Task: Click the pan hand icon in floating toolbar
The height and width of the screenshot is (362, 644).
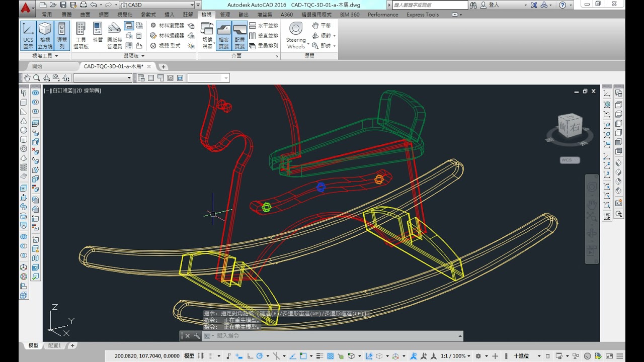Action: [28, 78]
